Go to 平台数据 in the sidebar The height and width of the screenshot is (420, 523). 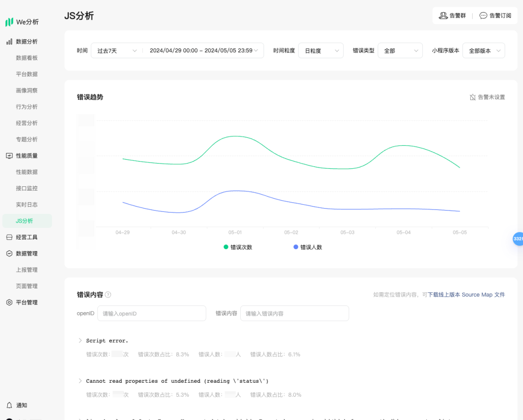27,75
